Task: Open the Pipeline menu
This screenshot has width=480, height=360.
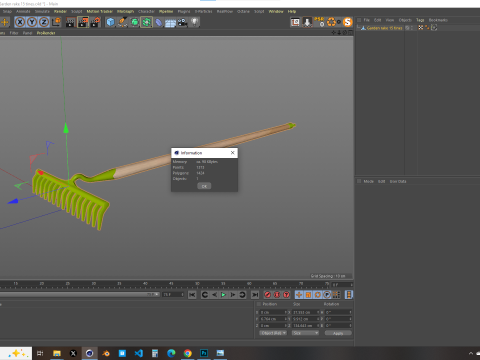Action: [166, 11]
